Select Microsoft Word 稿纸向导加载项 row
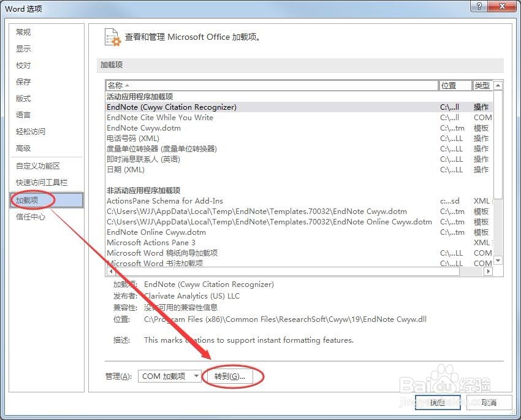The width and height of the screenshot is (521, 420). coord(299,253)
